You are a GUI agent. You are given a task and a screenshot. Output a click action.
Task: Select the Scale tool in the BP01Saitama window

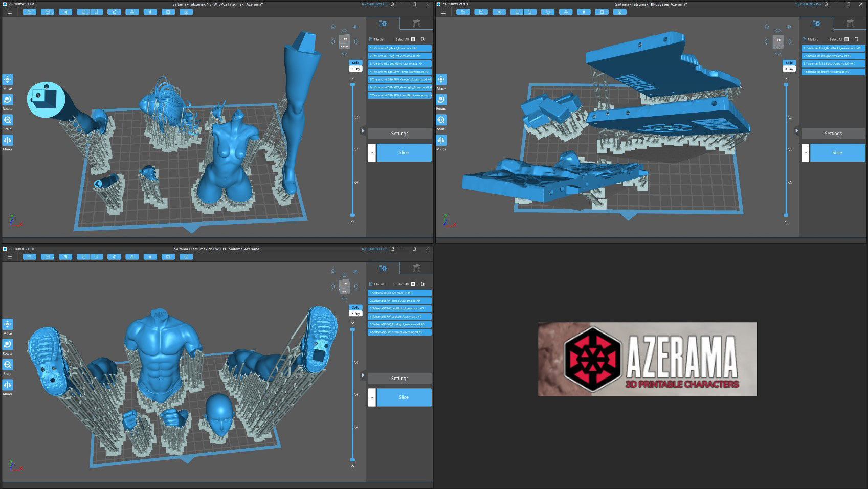pyautogui.click(x=8, y=365)
